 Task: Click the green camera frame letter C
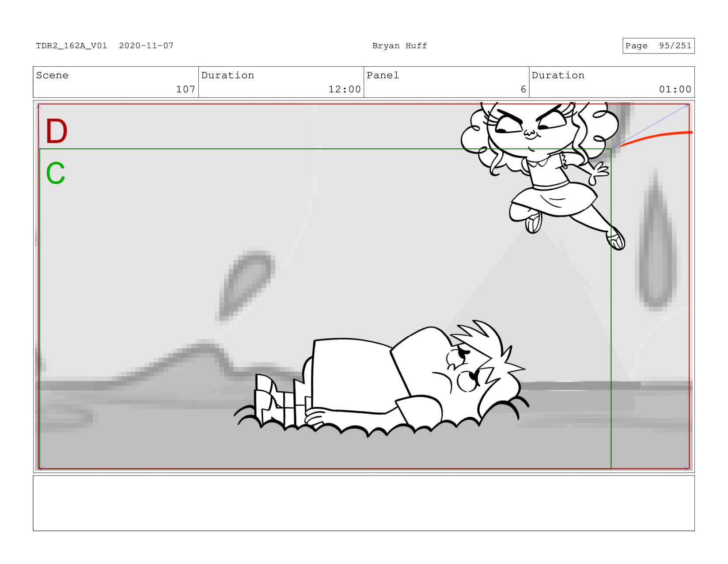tap(56, 173)
